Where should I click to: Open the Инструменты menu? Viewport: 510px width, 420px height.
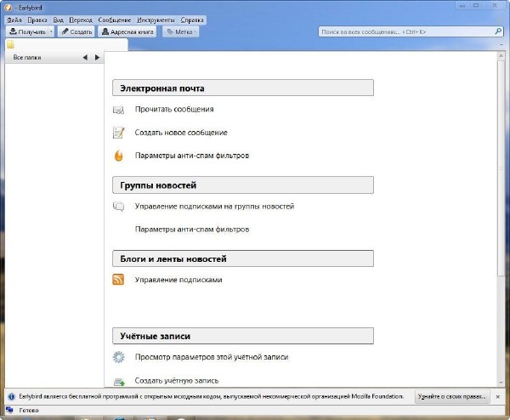pos(155,19)
